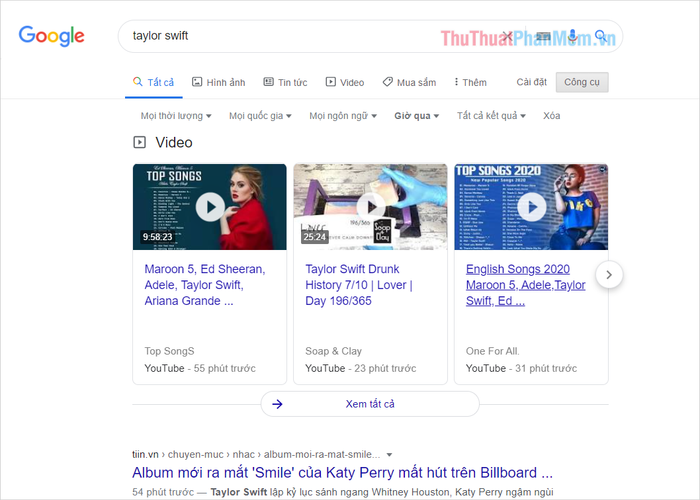Open the Thêm menu
Image resolution: width=700 pixels, height=500 pixels.
(470, 82)
